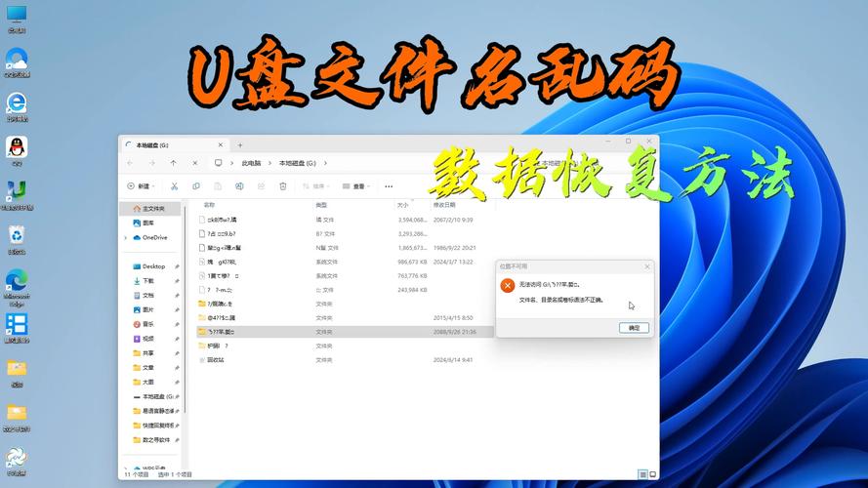Open the QQ penguin desktop icon

[x=17, y=151]
